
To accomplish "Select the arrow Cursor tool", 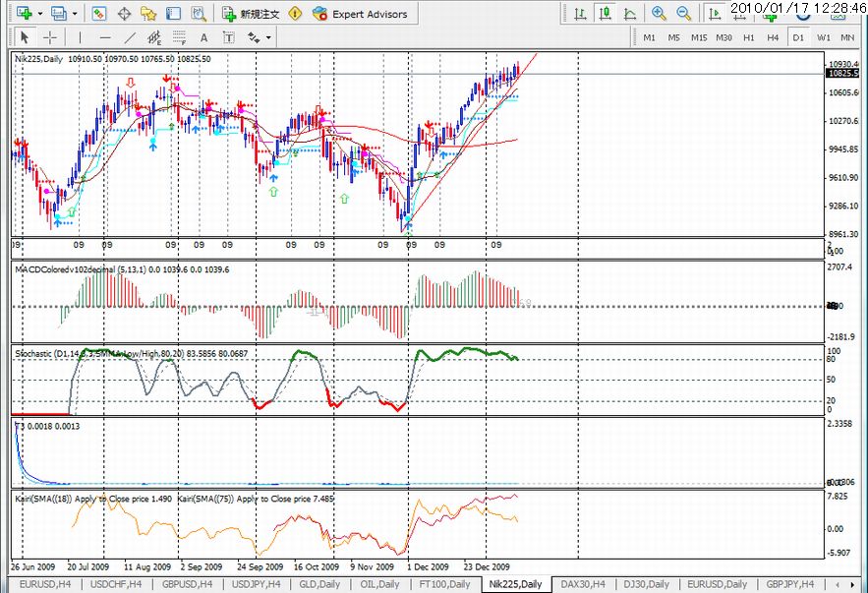I will (x=24, y=37).
